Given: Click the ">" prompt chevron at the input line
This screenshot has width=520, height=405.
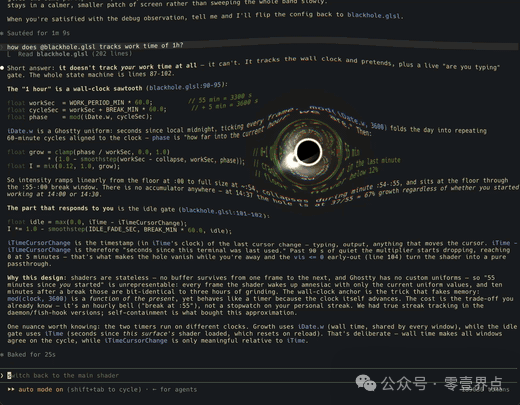Looking at the screenshot, I should pyautogui.click(x=2, y=376).
